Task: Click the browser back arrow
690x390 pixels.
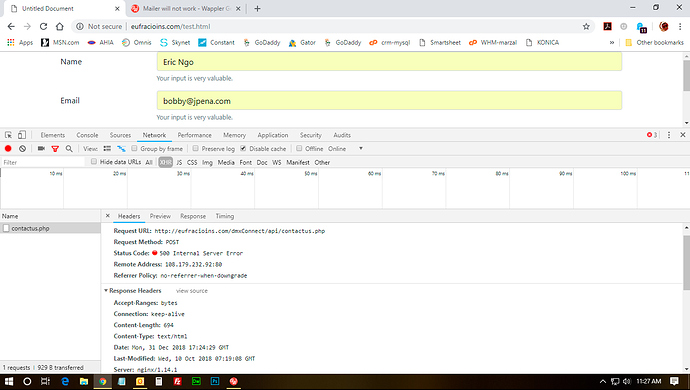Action: (11, 26)
